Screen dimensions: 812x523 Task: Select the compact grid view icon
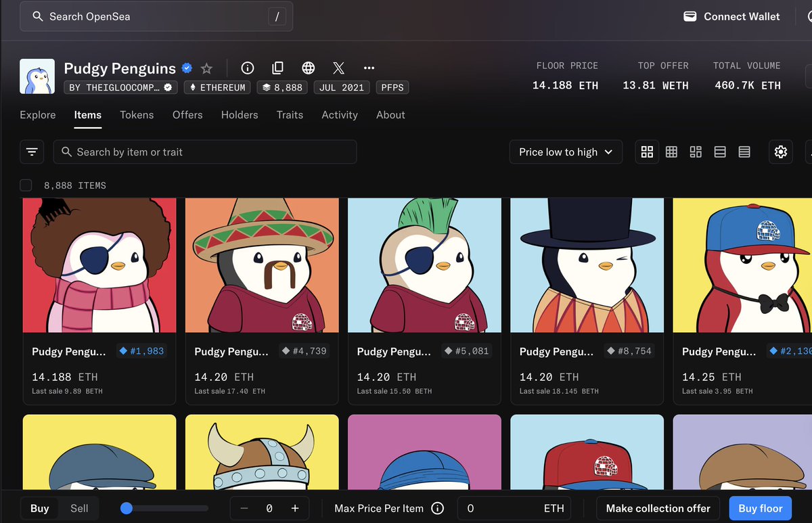click(x=671, y=152)
